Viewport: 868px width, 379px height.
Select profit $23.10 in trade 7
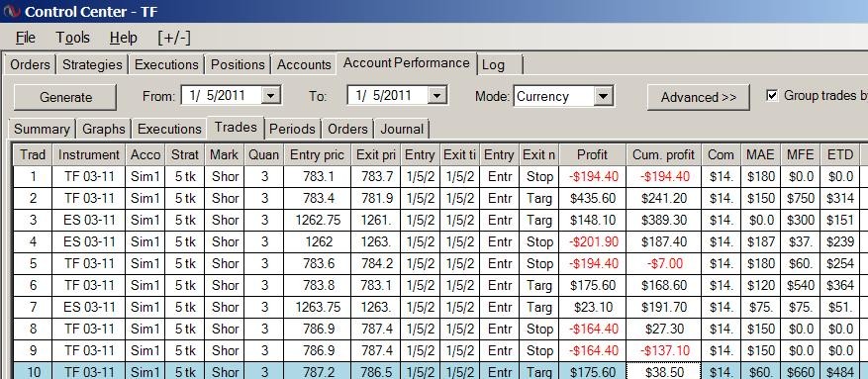592,307
